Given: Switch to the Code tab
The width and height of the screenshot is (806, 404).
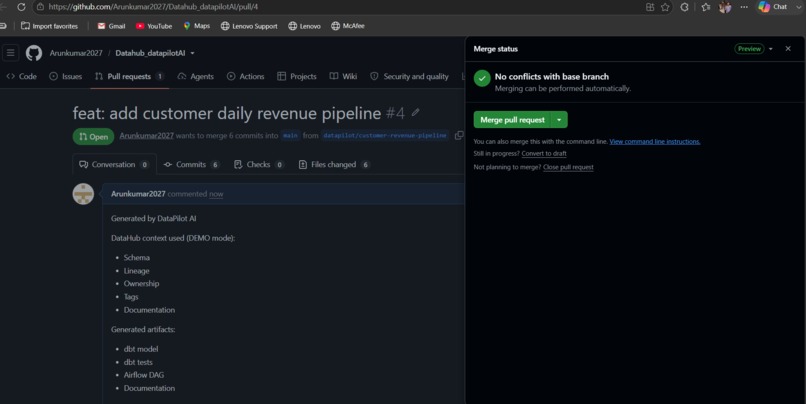Looking at the screenshot, I should pyautogui.click(x=21, y=76).
